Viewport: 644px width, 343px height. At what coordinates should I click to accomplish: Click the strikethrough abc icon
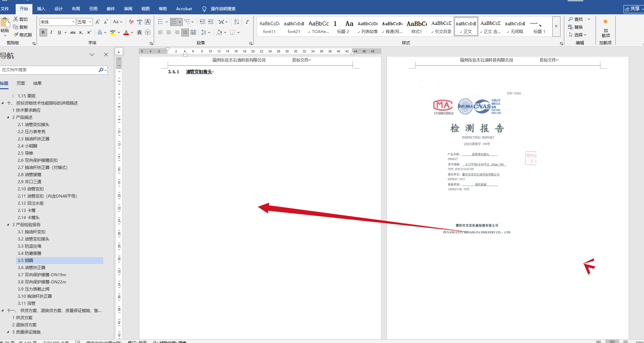coord(73,32)
